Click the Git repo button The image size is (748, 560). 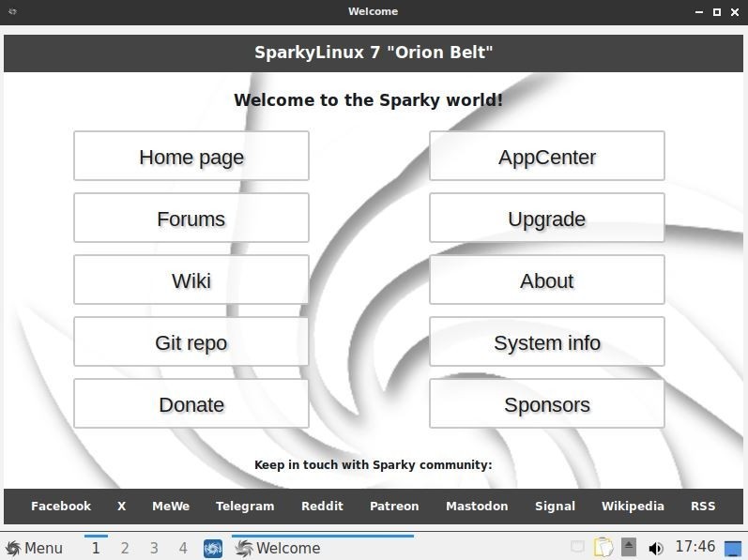[191, 342]
